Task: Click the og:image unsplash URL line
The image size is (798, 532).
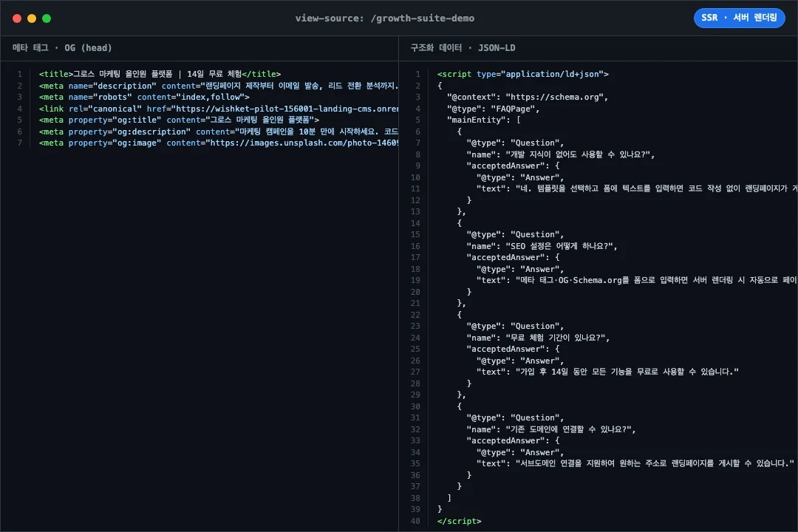Action: click(218, 143)
